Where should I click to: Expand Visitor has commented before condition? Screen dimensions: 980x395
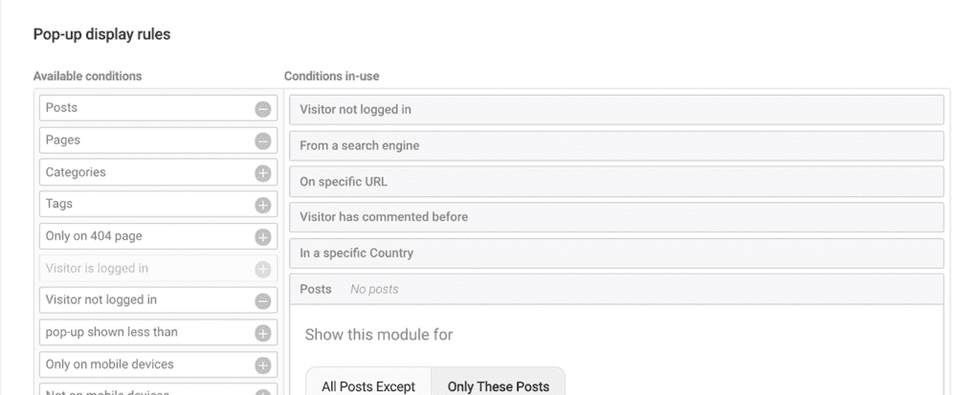tap(616, 217)
